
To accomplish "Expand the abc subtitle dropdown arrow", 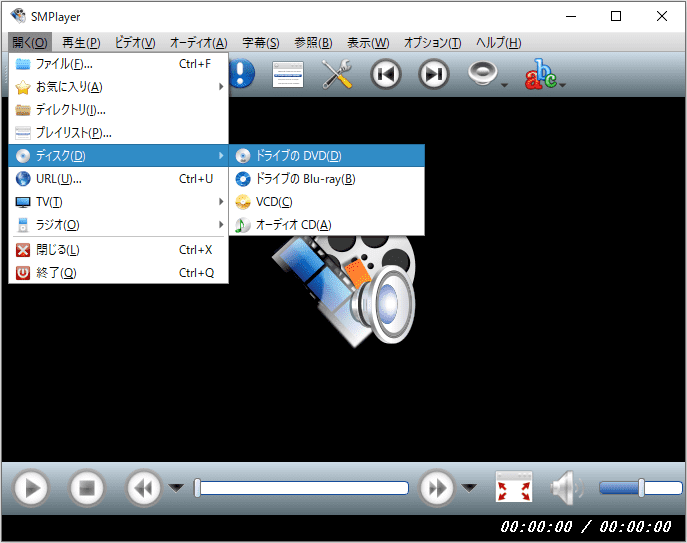I will pyautogui.click(x=563, y=85).
